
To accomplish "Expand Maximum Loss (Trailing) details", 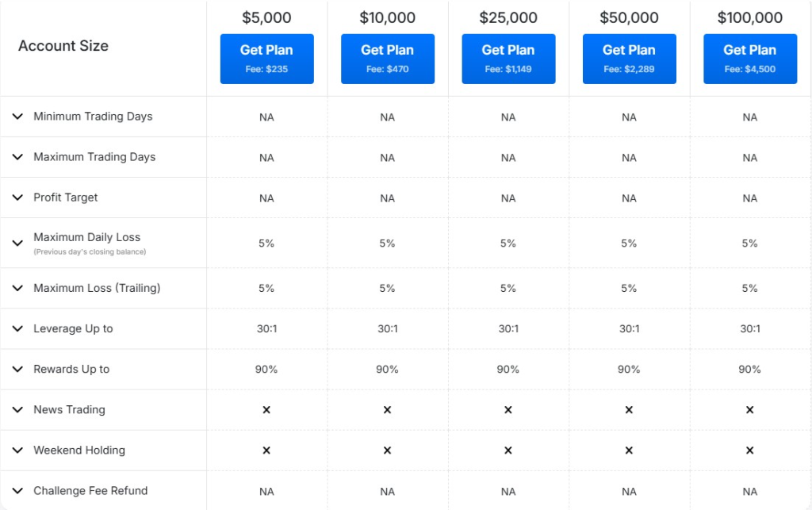I will click(x=17, y=288).
